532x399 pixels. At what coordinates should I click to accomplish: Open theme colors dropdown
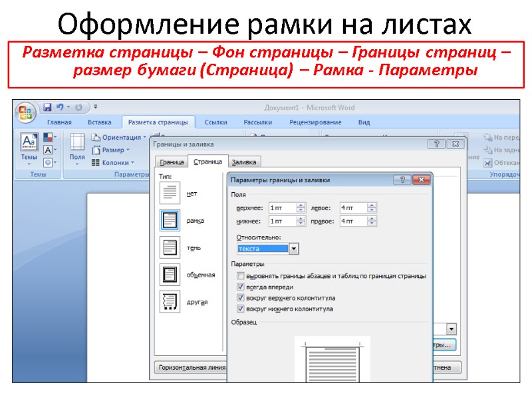[50, 137]
